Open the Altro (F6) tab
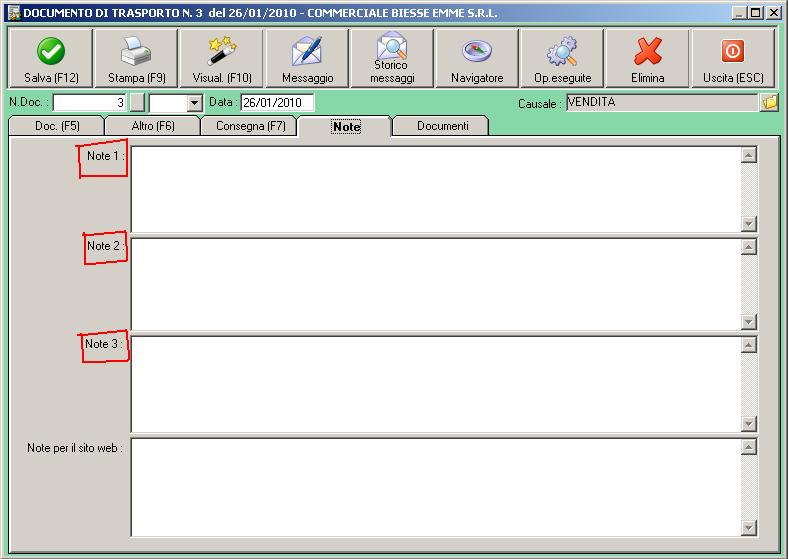This screenshot has width=788, height=559. pyautogui.click(x=153, y=126)
